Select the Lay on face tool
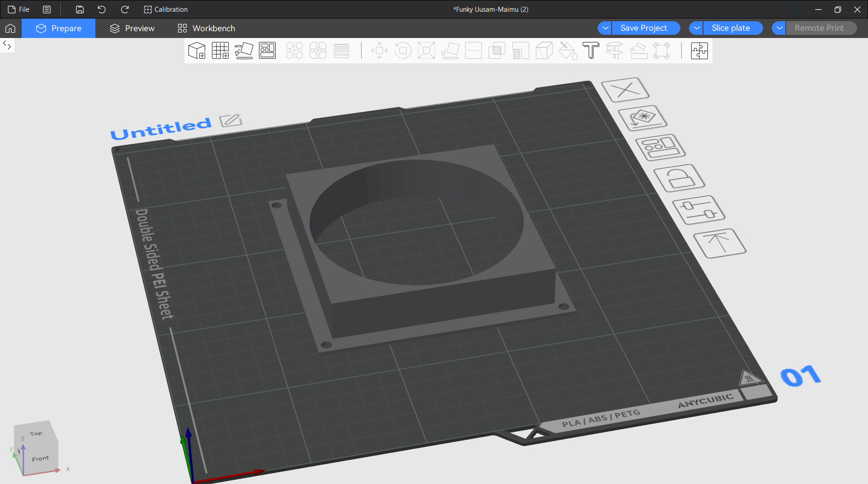 pos(450,51)
